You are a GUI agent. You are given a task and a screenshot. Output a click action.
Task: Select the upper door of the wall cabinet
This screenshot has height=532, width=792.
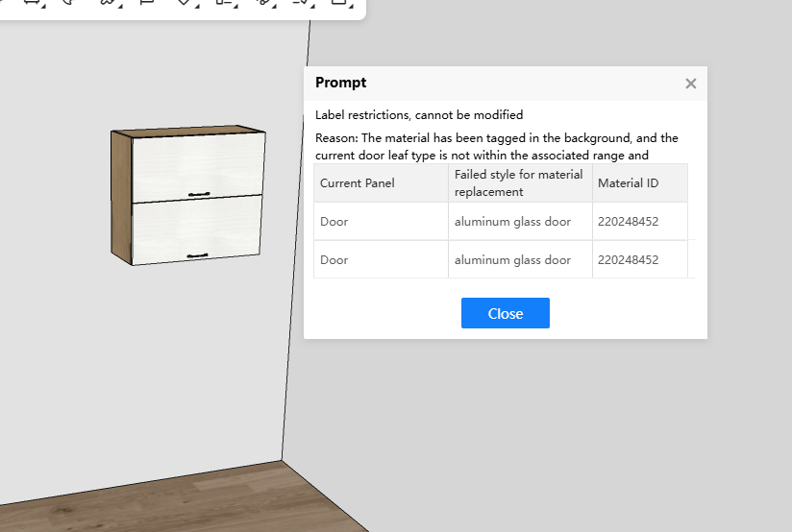point(197,165)
